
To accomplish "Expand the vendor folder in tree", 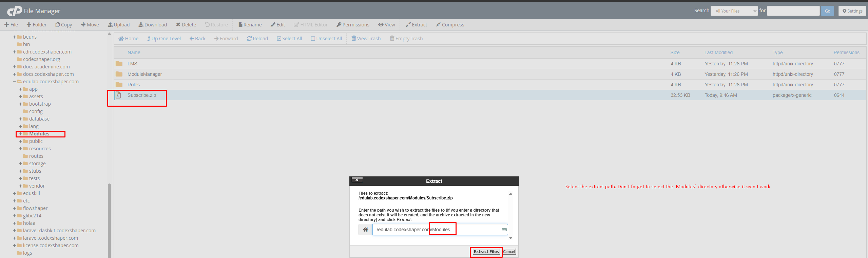I will click(20, 186).
